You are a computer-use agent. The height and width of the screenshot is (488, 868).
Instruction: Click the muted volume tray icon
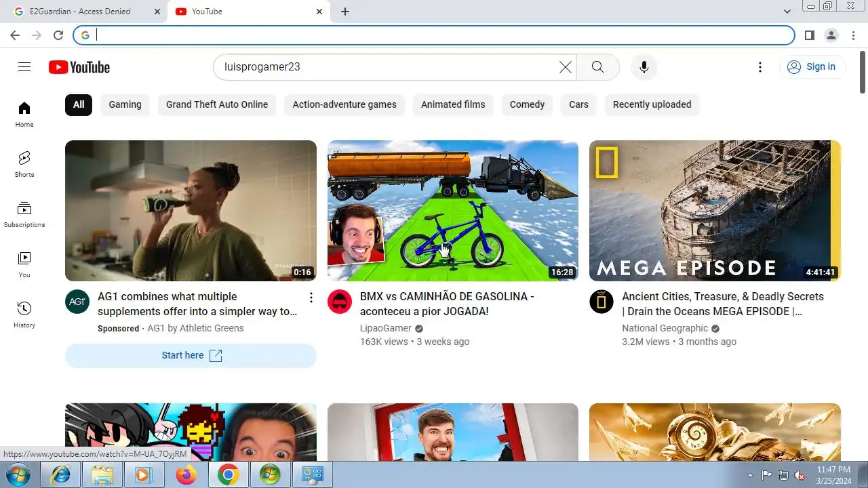point(800,475)
